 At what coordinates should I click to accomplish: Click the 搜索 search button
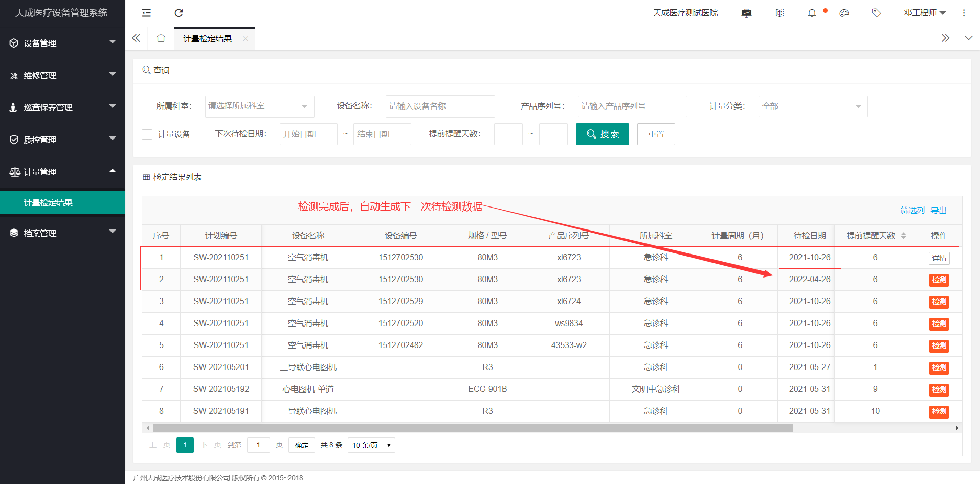[x=603, y=134]
